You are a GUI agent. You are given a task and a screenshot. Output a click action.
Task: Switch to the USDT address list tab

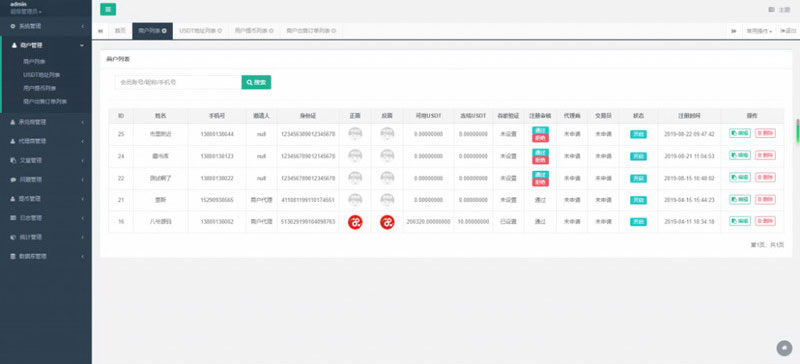click(201, 31)
